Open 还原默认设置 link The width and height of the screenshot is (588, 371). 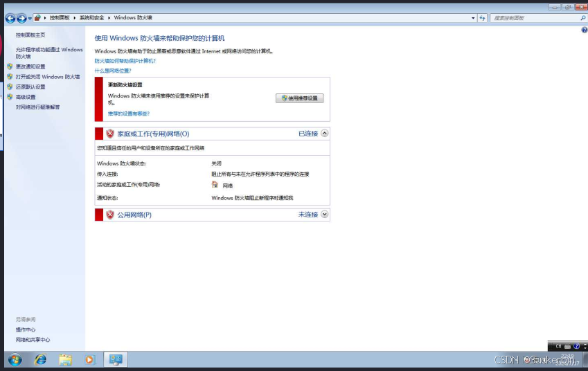30,87
